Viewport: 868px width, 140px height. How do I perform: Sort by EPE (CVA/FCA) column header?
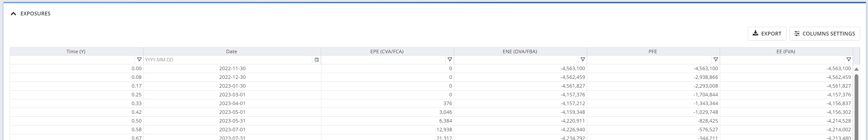pyautogui.click(x=387, y=52)
